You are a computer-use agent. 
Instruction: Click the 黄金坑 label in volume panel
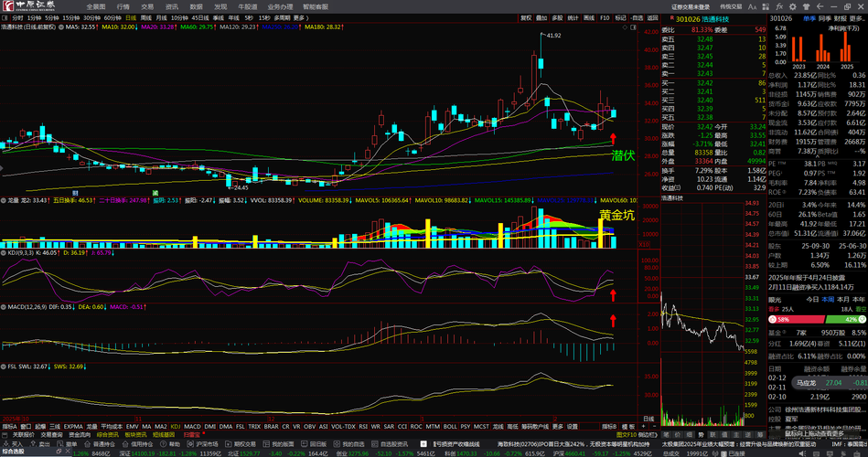[616, 216]
